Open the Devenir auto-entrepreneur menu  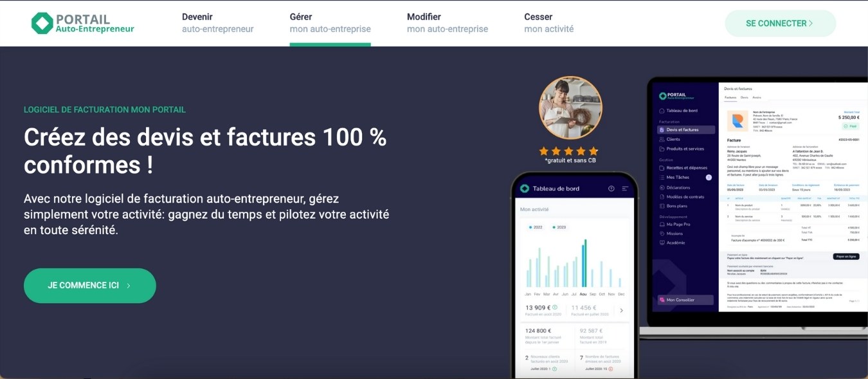click(217, 23)
